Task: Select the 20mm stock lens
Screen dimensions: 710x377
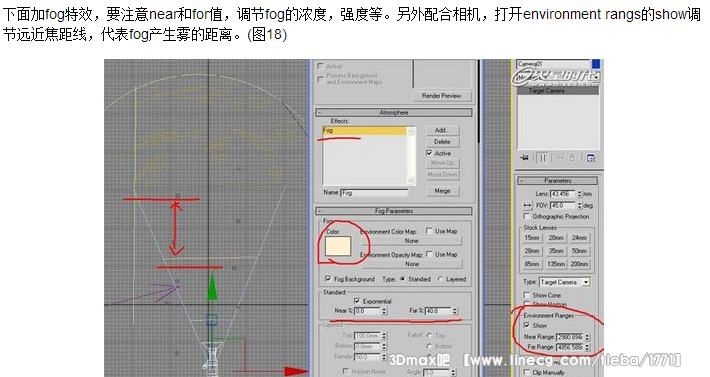Action: (556, 238)
